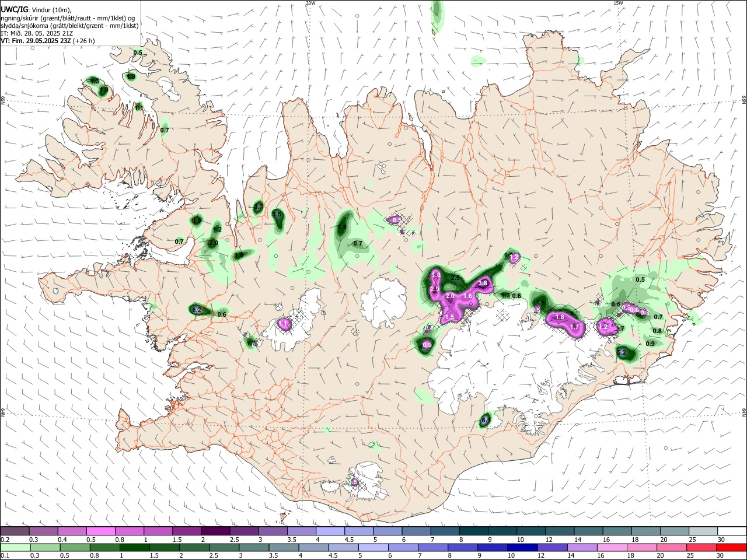
Task: Select the medium green 0.5–0.8 swatch in lower legend
Action: tap(75, 548)
